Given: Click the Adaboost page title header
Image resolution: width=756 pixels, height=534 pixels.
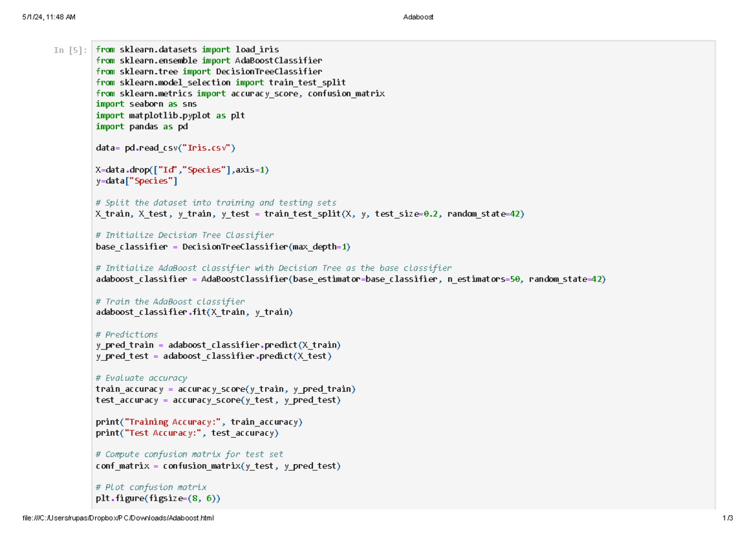Looking at the screenshot, I should (x=418, y=17).
